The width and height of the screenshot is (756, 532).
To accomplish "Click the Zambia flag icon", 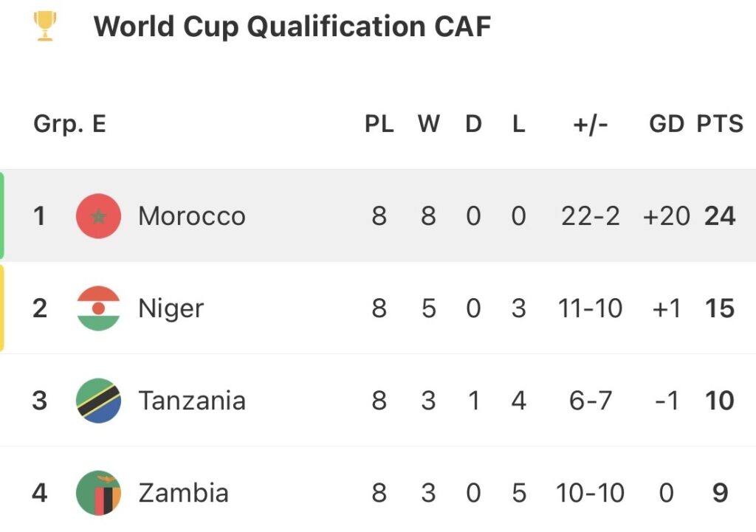I will [98, 492].
